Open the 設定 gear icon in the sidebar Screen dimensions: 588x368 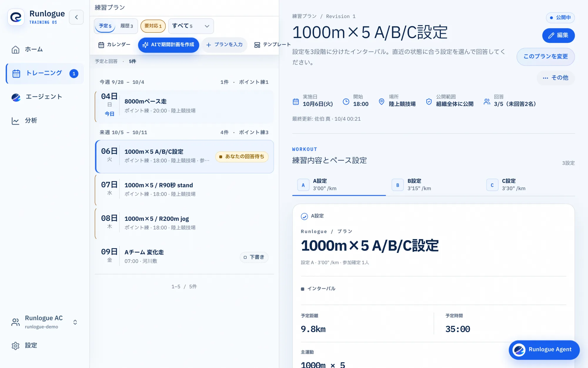16,346
